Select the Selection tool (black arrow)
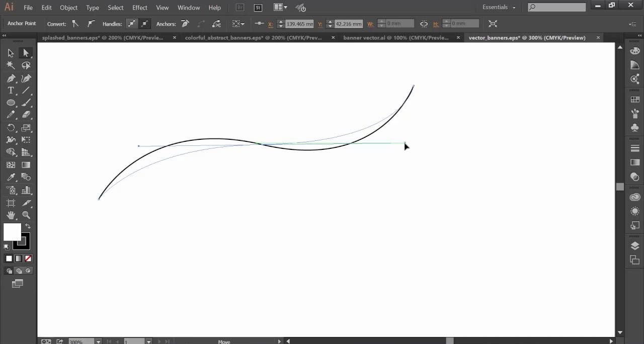This screenshot has height=344, width=644. click(x=11, y=53)
